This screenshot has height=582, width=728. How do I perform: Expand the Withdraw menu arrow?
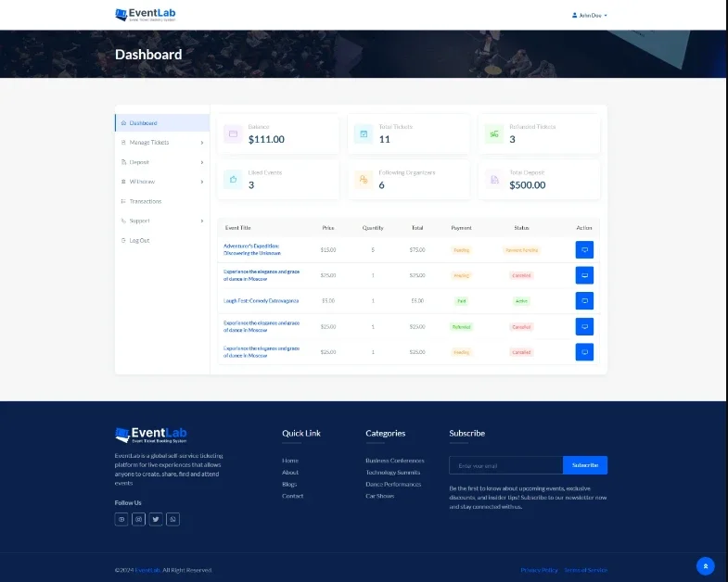pos(202,182)
